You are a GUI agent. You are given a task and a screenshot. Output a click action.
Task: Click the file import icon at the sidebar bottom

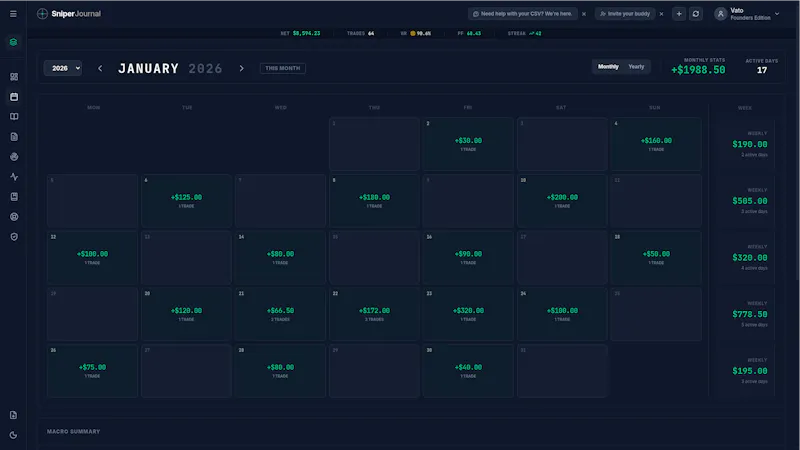[14, 415]
